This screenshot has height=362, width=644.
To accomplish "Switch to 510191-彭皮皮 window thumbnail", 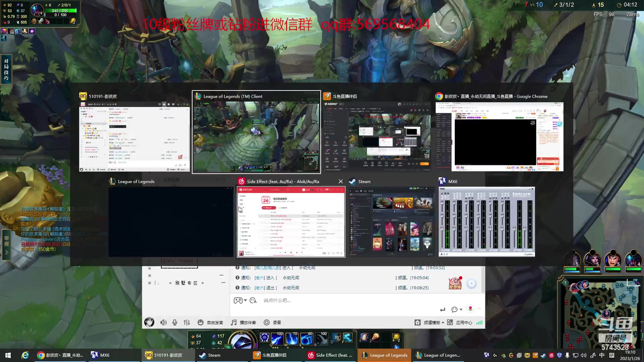I will [134, 132].
